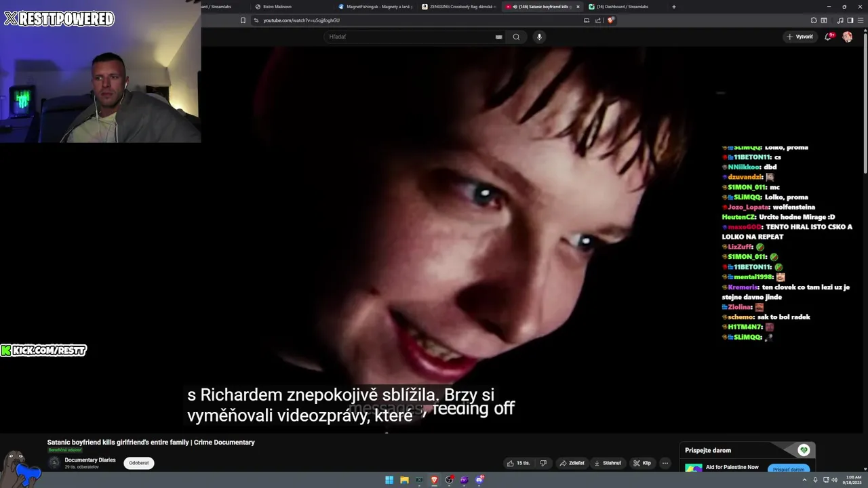
Task: Click the Vytvoriť create button
Action: [x=800, y=37]
